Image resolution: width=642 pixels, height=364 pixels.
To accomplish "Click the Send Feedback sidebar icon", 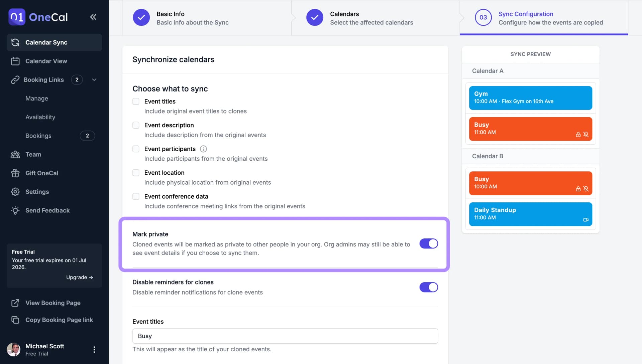I will [x=15, y=210].
